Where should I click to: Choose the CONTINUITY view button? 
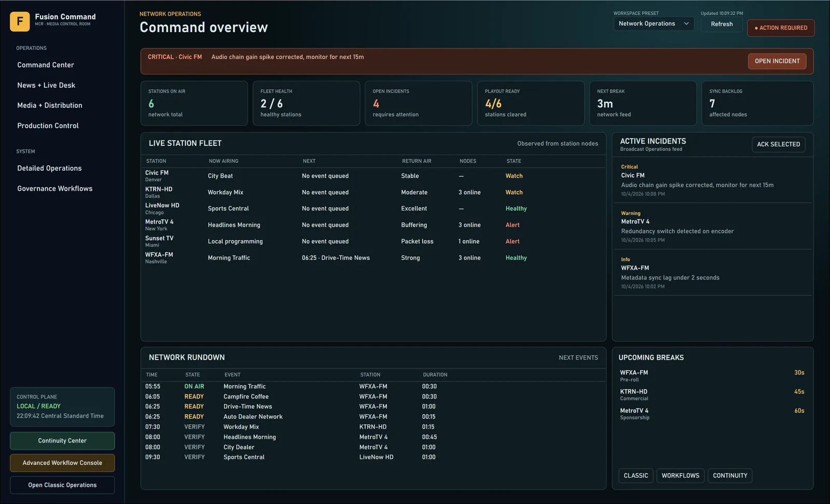tap(730, 476)
